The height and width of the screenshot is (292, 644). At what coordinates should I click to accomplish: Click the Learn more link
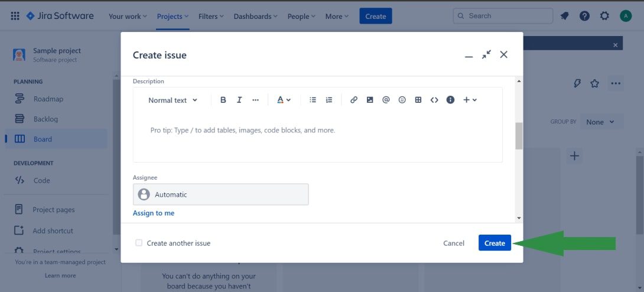click(60, 275)
